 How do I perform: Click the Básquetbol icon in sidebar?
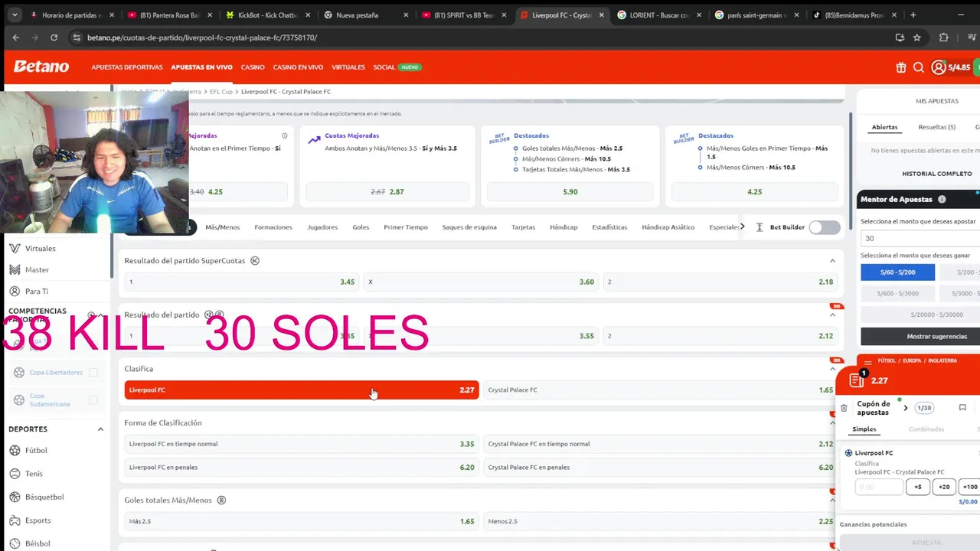[x=15, y=497]
